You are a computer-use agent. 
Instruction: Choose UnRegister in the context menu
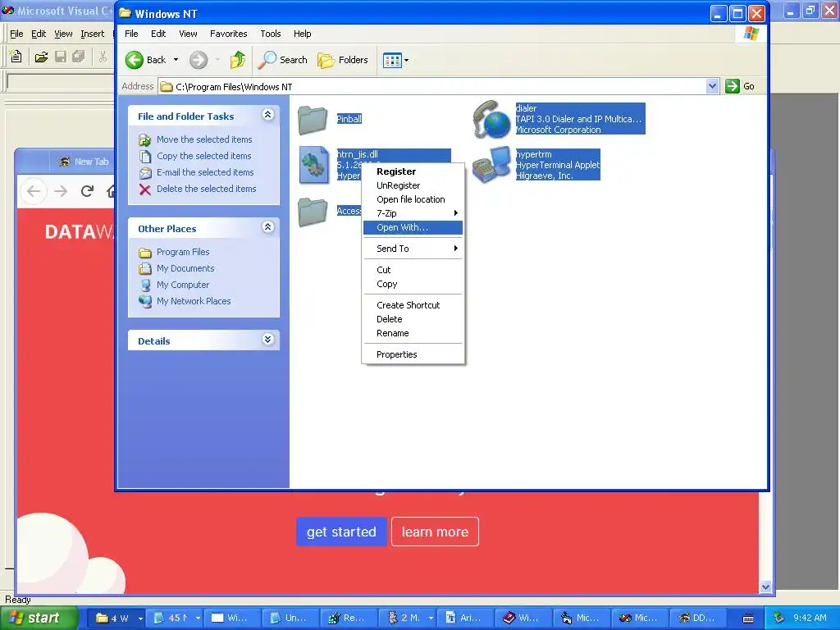point(413,185)
